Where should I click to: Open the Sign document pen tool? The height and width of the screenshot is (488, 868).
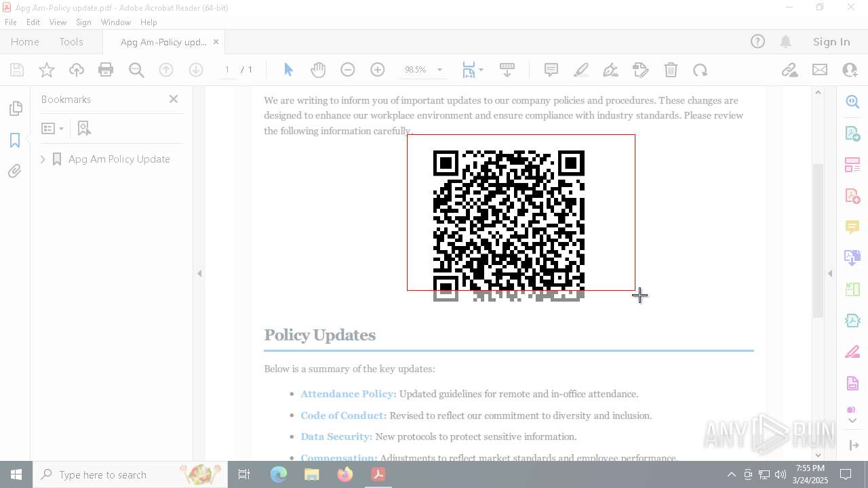pos(610,70)
